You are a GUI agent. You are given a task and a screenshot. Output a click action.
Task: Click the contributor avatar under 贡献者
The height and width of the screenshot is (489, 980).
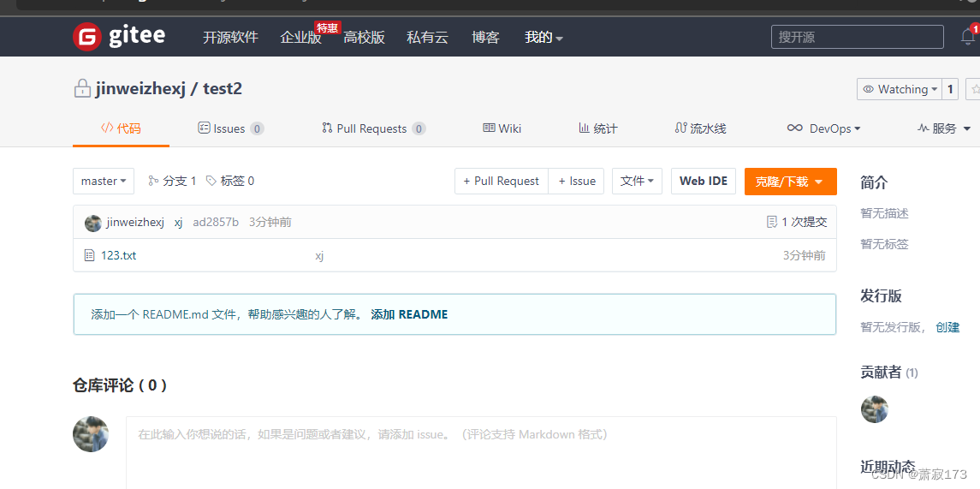(x=875, y=409)
